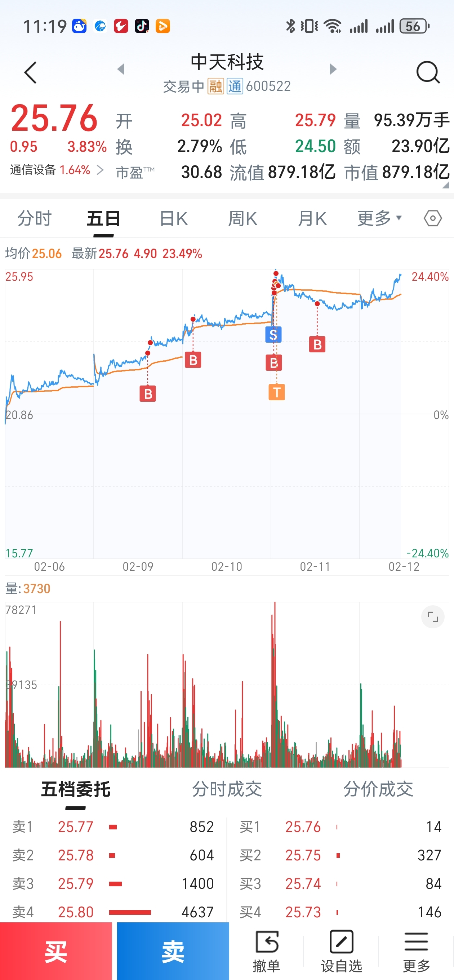Switch to the 分时成交 tab

227,789
